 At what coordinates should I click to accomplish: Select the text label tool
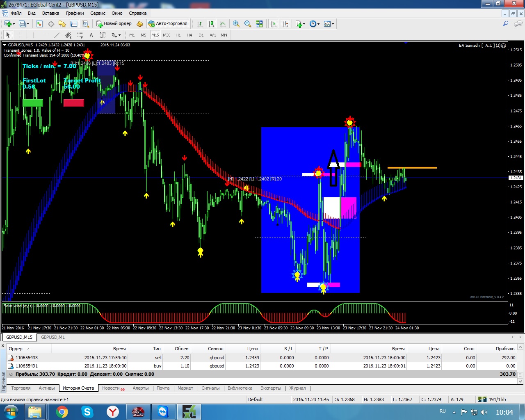[103, 35]
